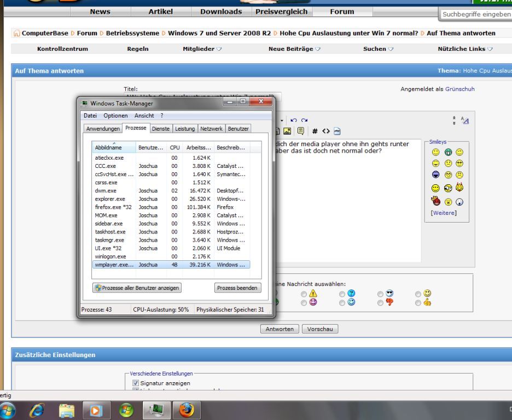Toggle the Signatur anzeigen checkbox
Screen dimensions: 512x420
(x=136, y=383)
